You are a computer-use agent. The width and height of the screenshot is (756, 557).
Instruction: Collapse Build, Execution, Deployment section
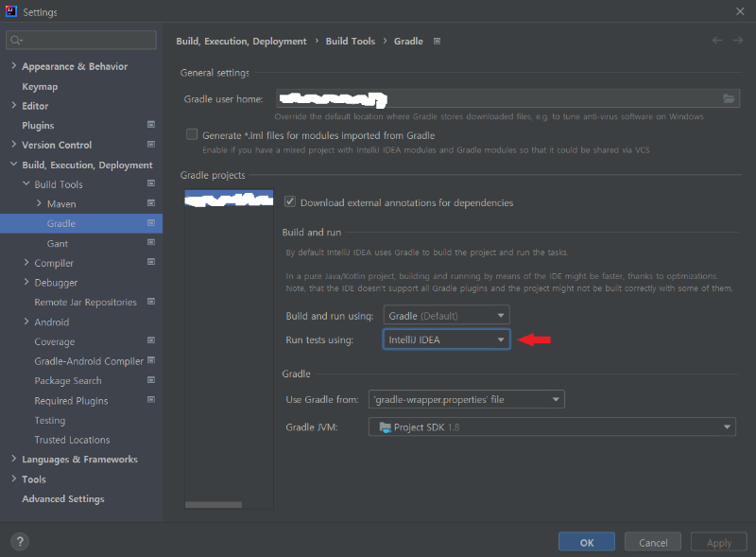[x=13, y=165]
